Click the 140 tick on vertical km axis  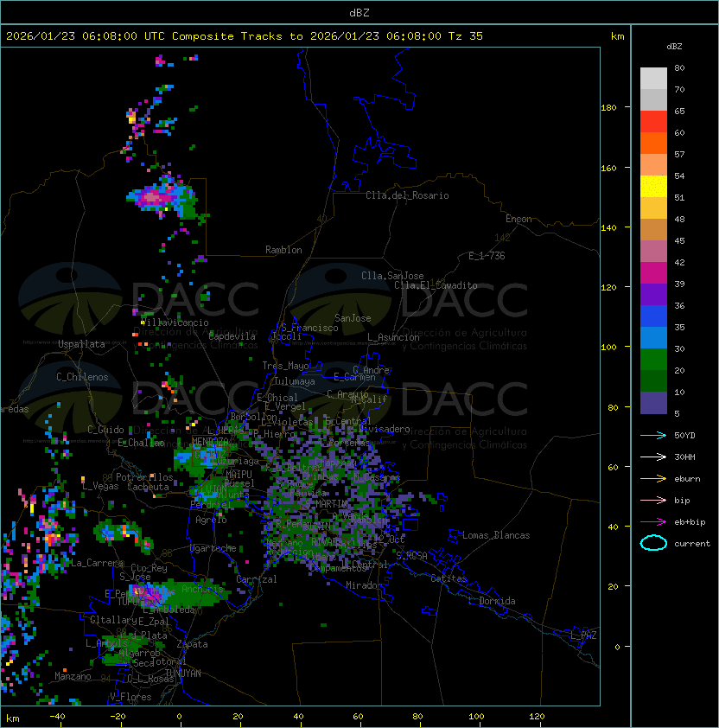point(608,228)
